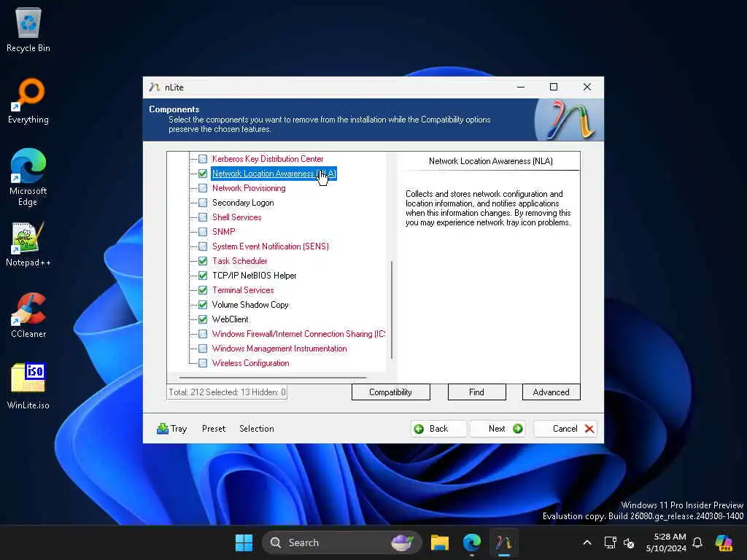Check System Event Notification (SENS) checkbox
The width and height of the screenshot is (747, 560).
point(203,246)
